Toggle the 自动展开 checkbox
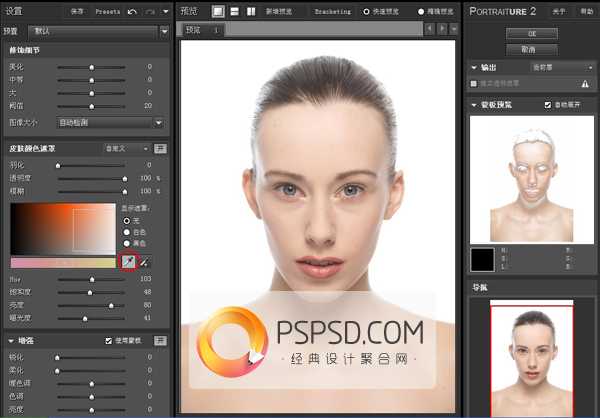This screenshot has height=418, width=600. (547, 104)
